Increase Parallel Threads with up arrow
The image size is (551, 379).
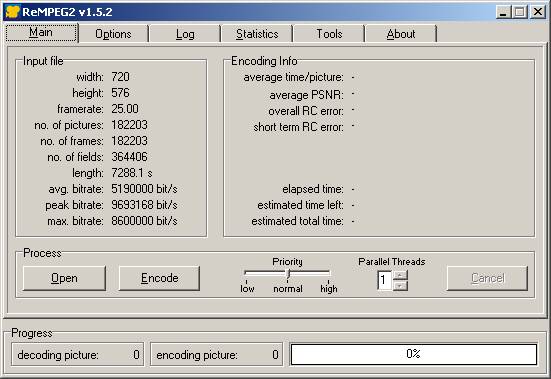coord(400,275)
